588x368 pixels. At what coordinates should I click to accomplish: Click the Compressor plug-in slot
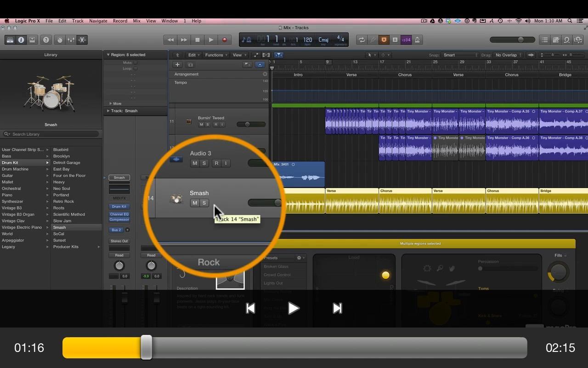pos(119,219)
